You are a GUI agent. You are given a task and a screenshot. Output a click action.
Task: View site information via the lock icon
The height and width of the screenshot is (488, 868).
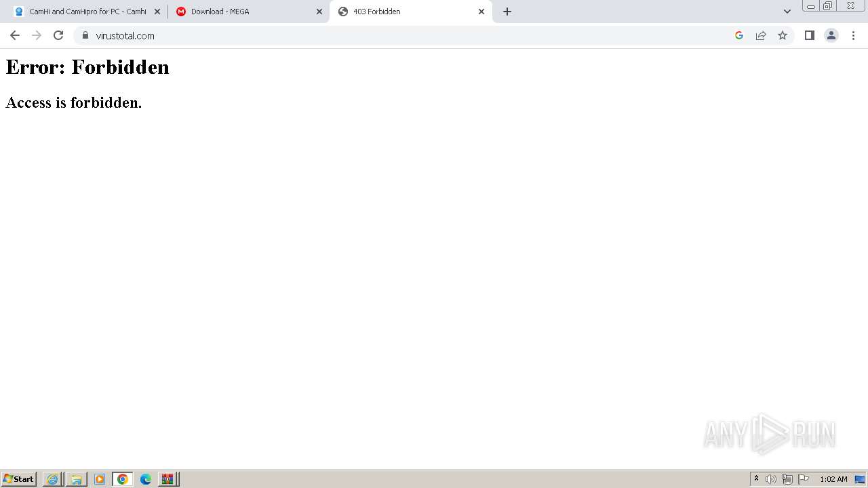pyautogui.click(x=85, y=35)
